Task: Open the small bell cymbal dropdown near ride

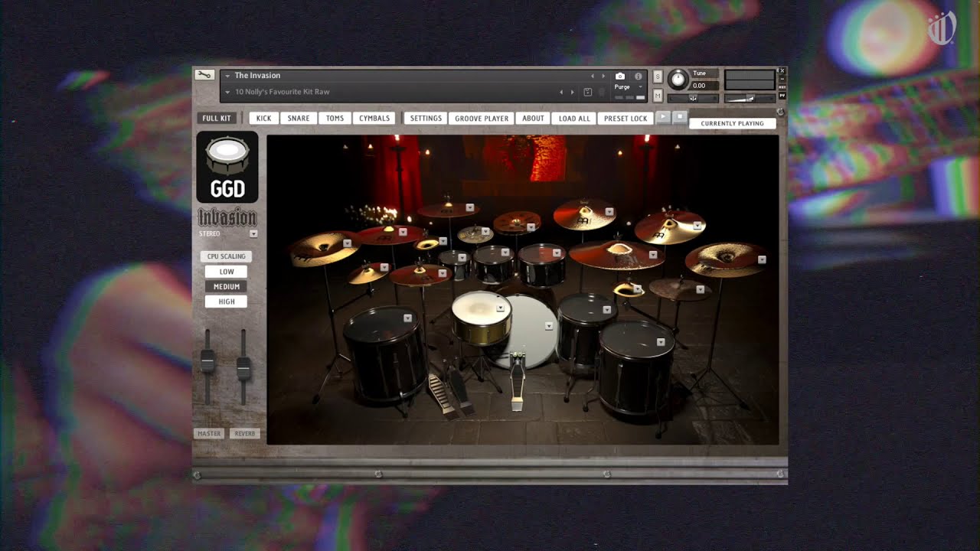Action: 637,289
